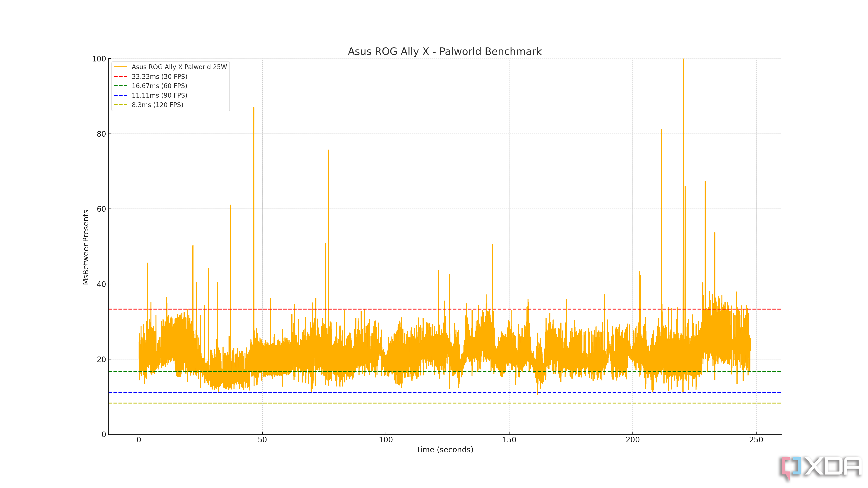Click legend entry '8.3ms (120 FPS)'
The width and height of the screenshot is (868, 488).
157,105
